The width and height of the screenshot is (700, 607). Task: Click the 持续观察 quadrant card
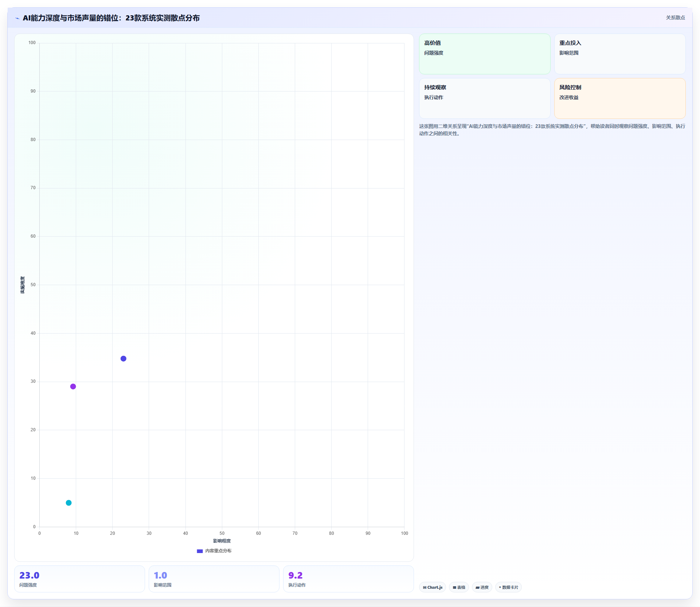(485, 98)
